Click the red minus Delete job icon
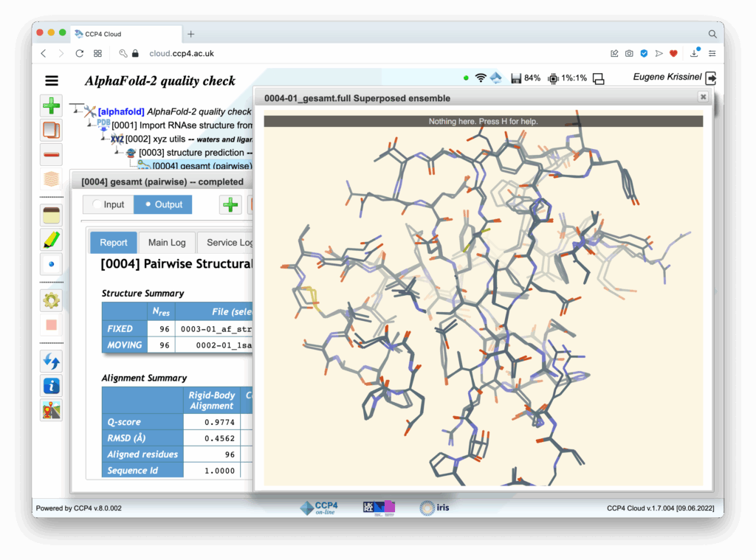 52,154
